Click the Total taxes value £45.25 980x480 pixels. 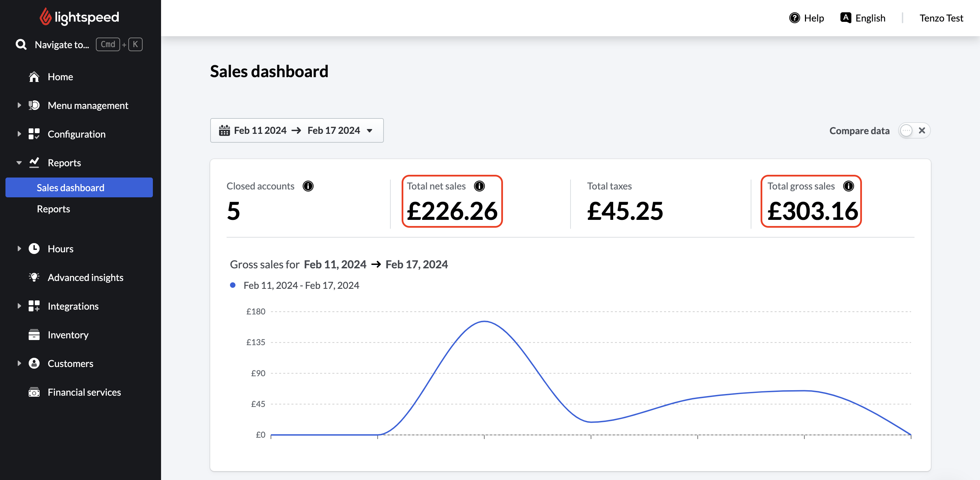click(x=625, y=211)
